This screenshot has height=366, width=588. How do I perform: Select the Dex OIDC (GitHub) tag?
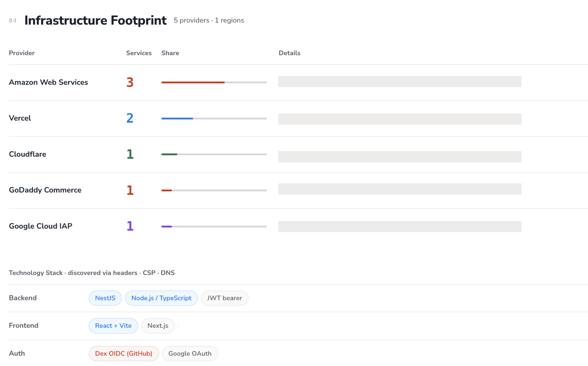click(x=124, y=354)
